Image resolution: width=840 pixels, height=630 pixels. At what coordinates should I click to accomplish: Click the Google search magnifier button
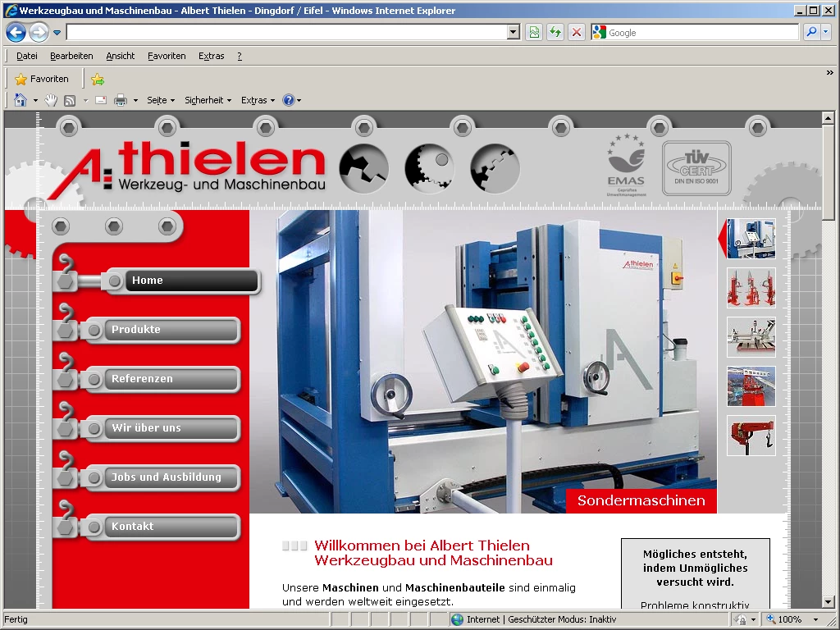(810, 33)
